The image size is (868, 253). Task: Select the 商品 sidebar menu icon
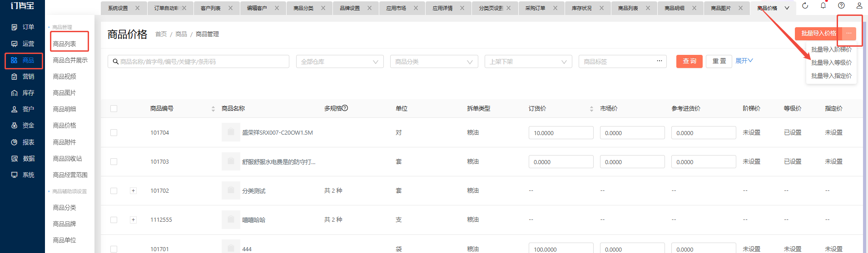click(14, 60)
